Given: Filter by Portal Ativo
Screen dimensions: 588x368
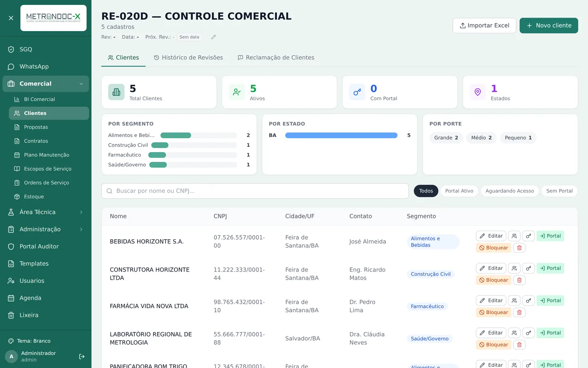Looking at the screenshot, I should (x=459, y=191).
